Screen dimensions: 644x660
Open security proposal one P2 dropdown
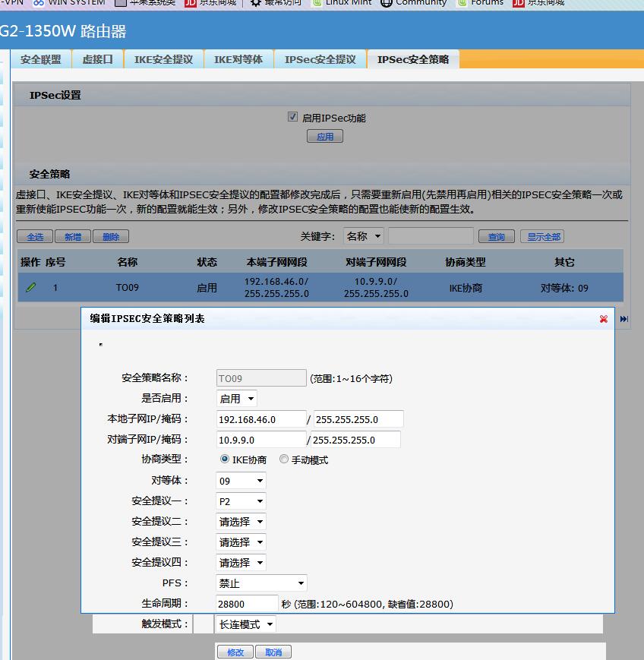coord(241,501)
